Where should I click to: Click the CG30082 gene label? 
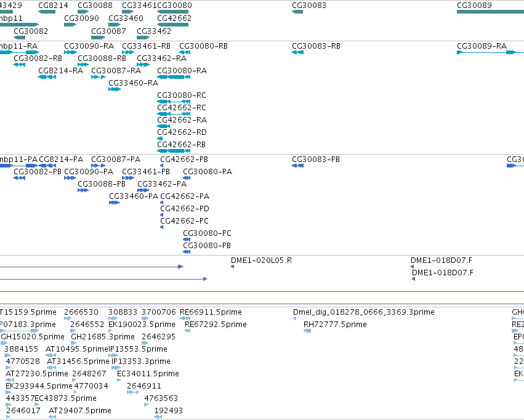coord(31,31)
